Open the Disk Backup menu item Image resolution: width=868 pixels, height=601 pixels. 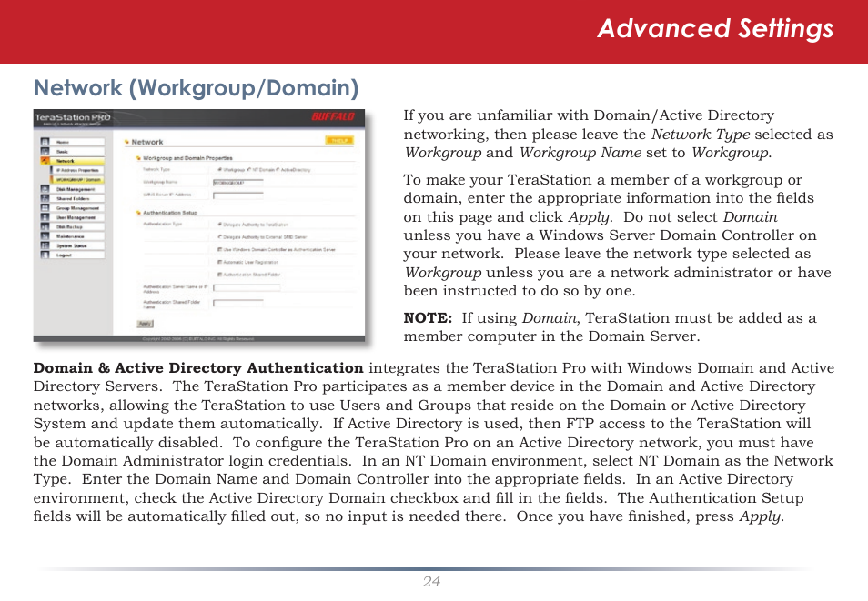pyautogui.click(x=77, y=227)
